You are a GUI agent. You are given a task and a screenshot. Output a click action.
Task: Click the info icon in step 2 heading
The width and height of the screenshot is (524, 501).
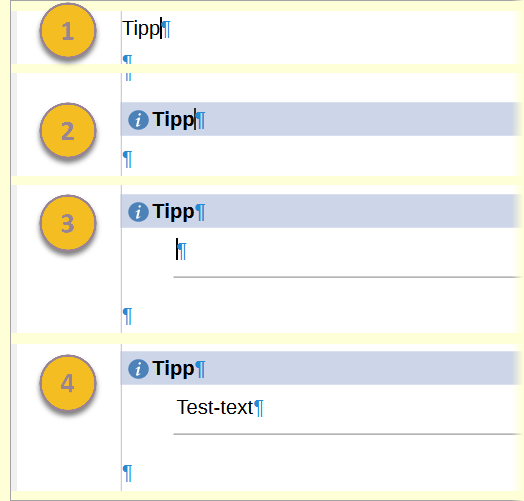tap(138, 120)
